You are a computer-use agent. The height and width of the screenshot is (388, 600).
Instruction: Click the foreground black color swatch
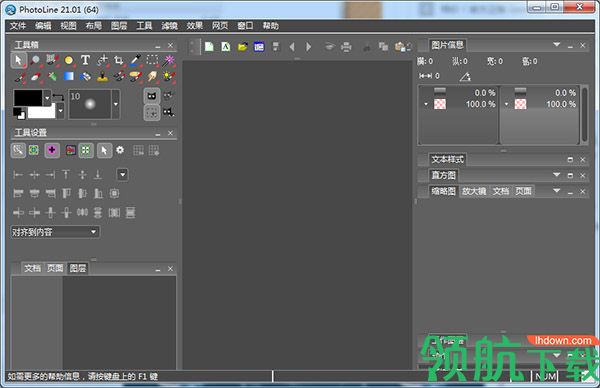pos(28,98)
